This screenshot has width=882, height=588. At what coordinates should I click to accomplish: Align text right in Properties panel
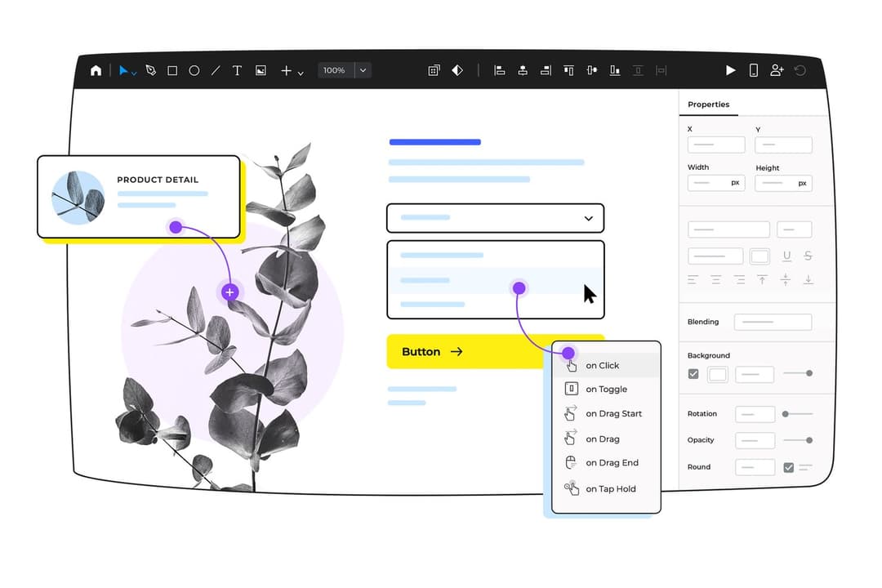739,279
